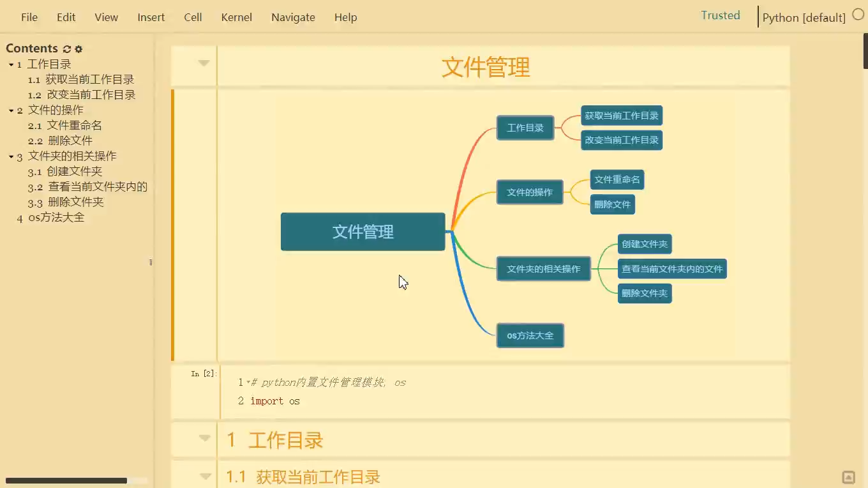Open the Cell menu
The height and width of the screenshot is (488, 868).
(x=193, y=17)
